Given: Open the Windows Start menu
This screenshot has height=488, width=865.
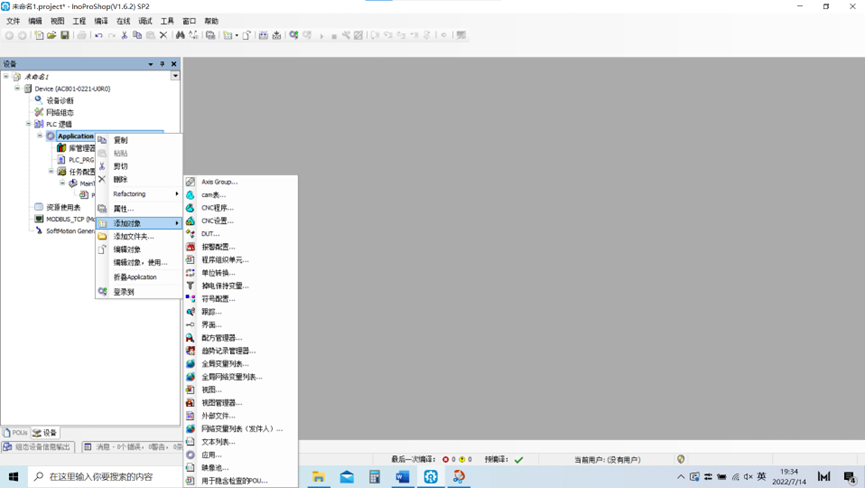Looking at the screenshot, I should click(13, 476).
